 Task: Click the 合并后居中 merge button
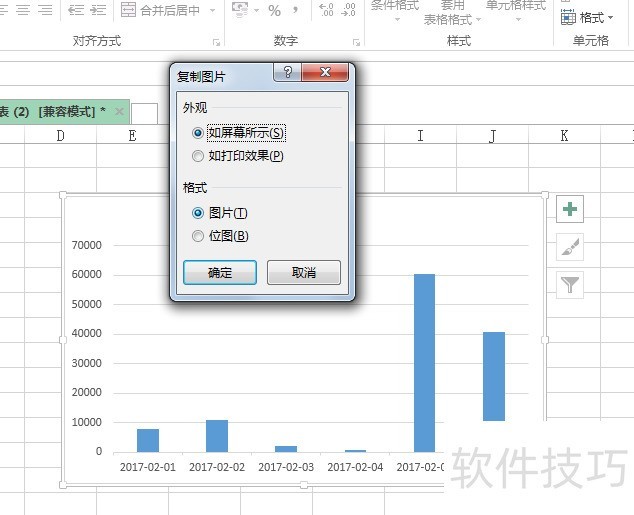pos(161,10)
